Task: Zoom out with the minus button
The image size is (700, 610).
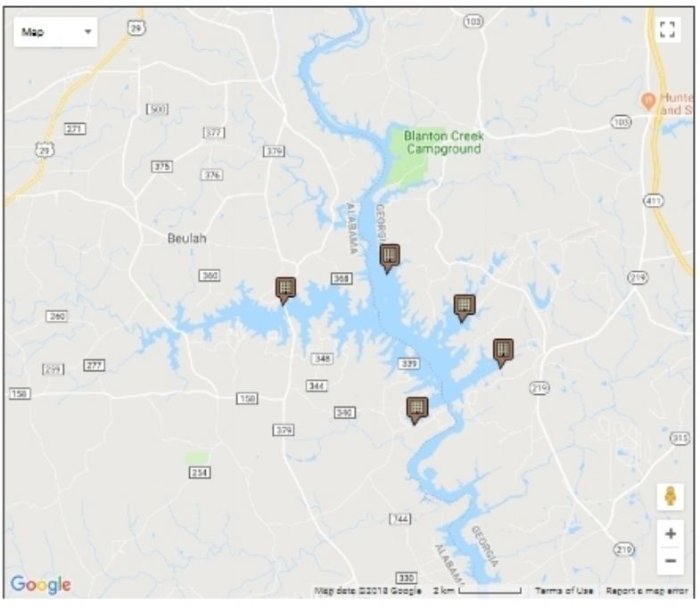Action: click(x=670, y=561)
